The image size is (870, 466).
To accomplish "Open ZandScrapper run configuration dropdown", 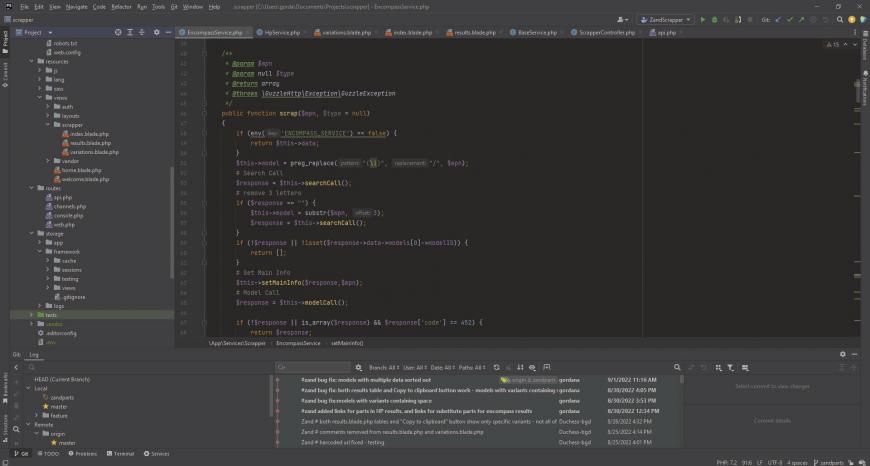I will point(665,19).
